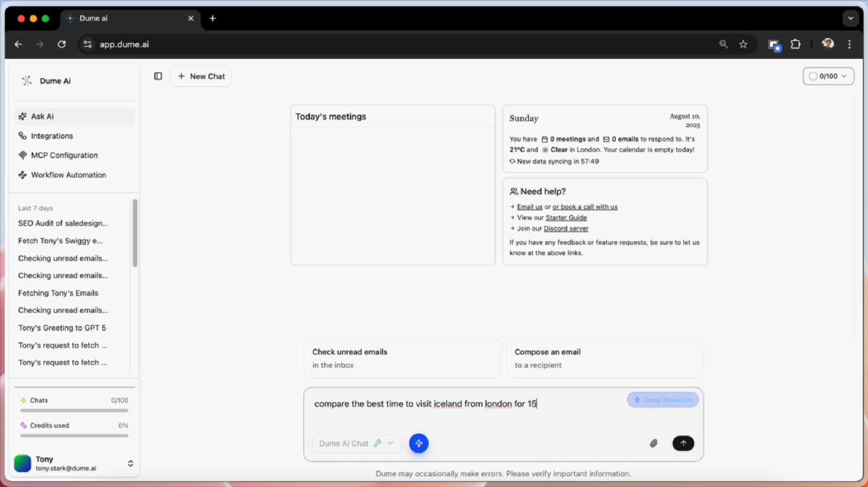868x487 pixels.
Task: Click the paperclip attachment icon
Action: [654, 444]
